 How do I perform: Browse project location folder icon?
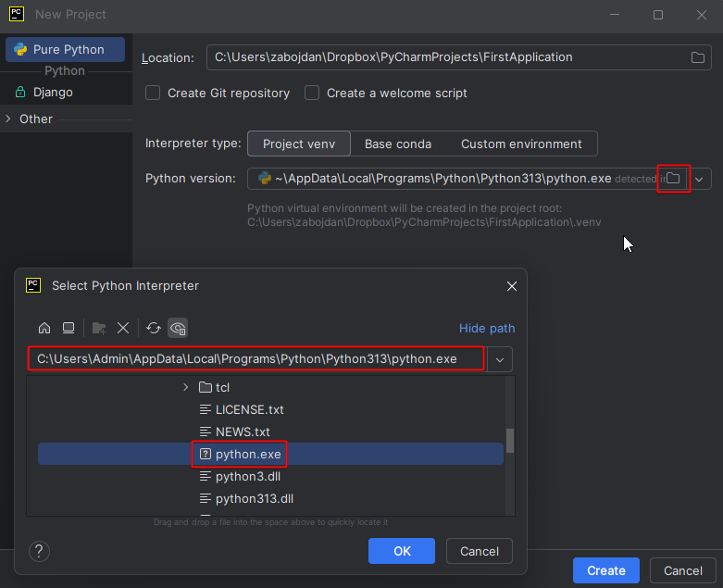pyautogui.click(x=698, y=57)
